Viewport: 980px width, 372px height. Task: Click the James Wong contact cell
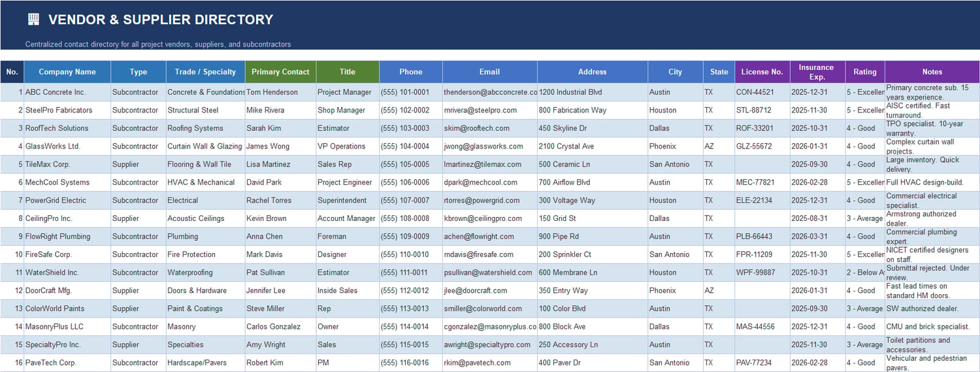pos(281,146)
